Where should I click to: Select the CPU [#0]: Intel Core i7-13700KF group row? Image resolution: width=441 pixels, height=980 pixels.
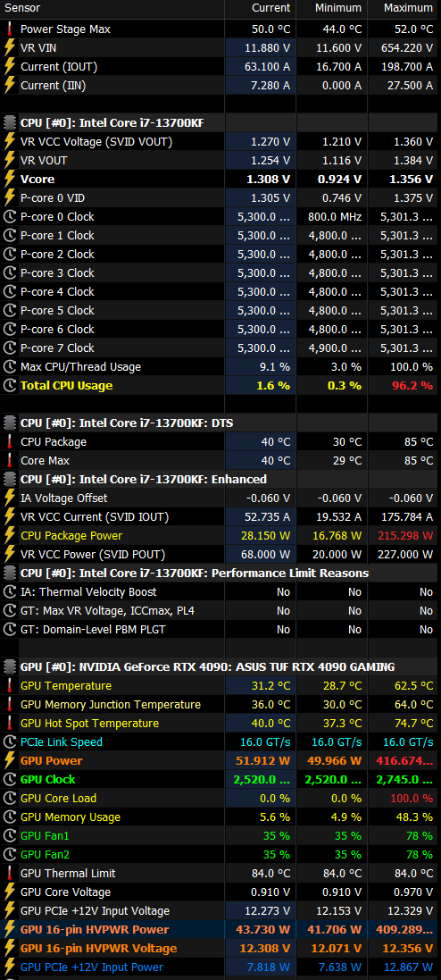pyautogui.click(x=220, y=122)
